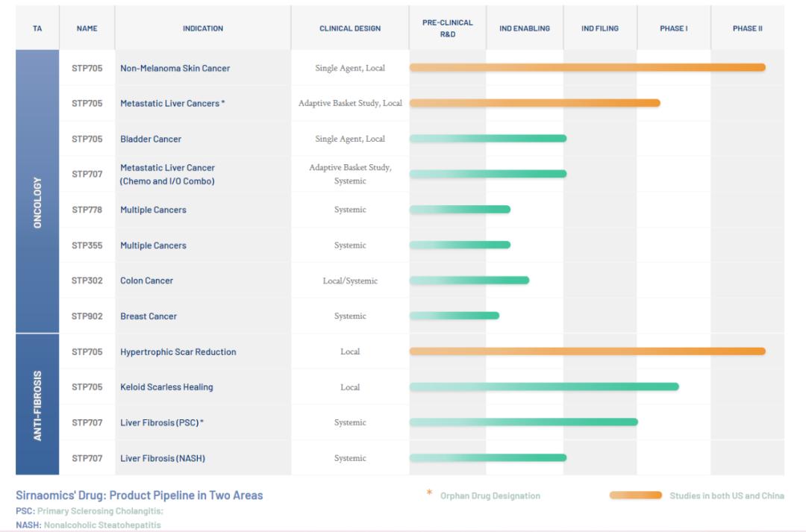Click the Keloid Scarless Healing progress bar

543,387
